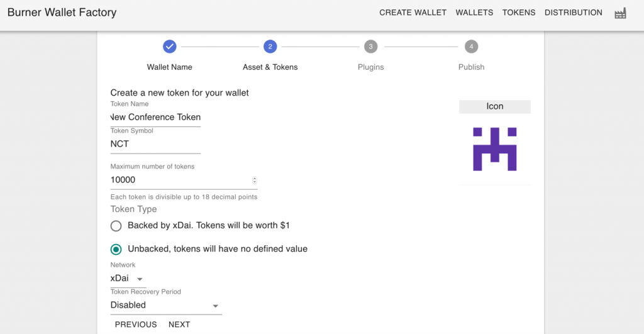
Task: Click the Burner Wallet Factory title
Action: click(x=62, y=13)
